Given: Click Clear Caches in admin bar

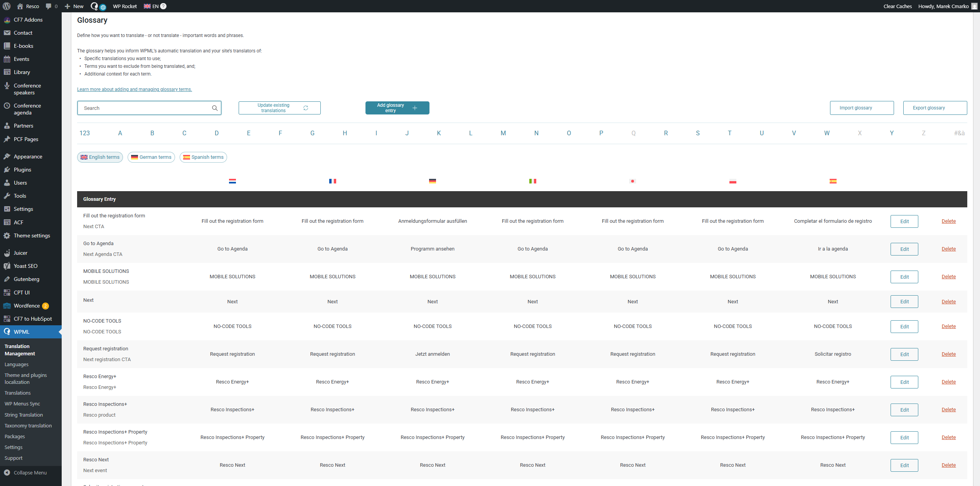Looking at the screenshot, I should pyautogui.click(x=897, y=6).
